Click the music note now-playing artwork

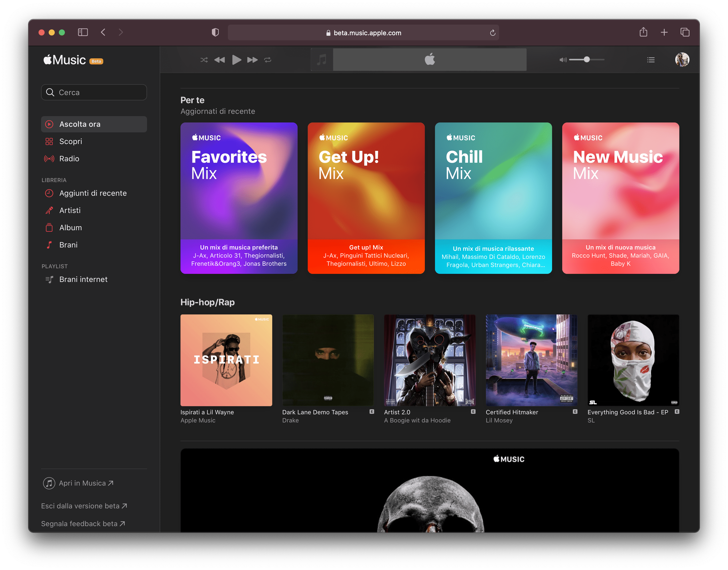[322, 60]
